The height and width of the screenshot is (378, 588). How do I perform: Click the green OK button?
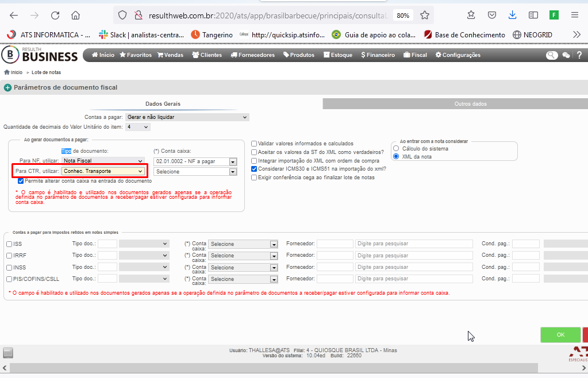[x=560, y=335]
